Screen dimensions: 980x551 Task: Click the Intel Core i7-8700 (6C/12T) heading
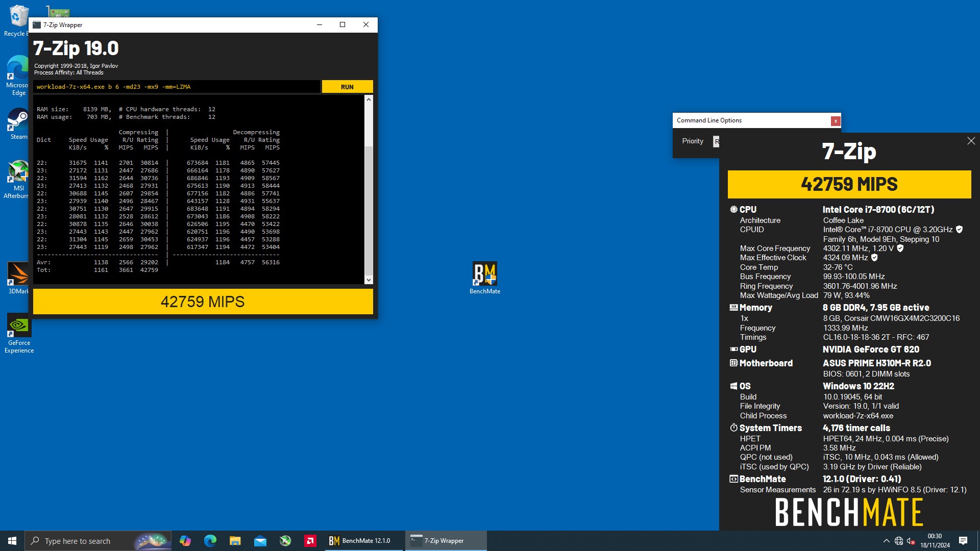tap(878, 210)
